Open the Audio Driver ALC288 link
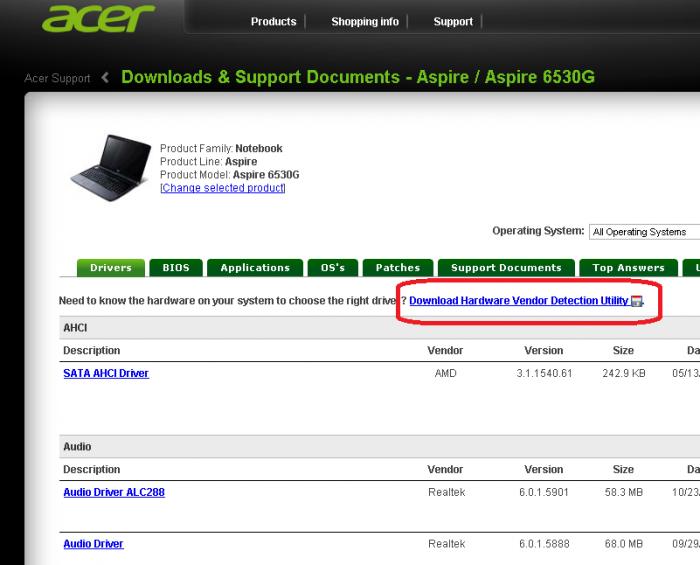700x565 pixels. [114, 492]
